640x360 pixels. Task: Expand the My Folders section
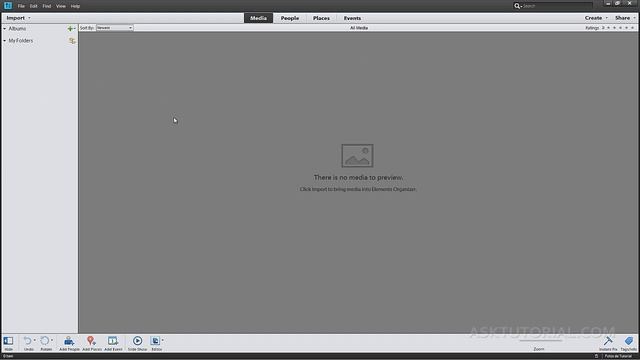click(4, 41)
